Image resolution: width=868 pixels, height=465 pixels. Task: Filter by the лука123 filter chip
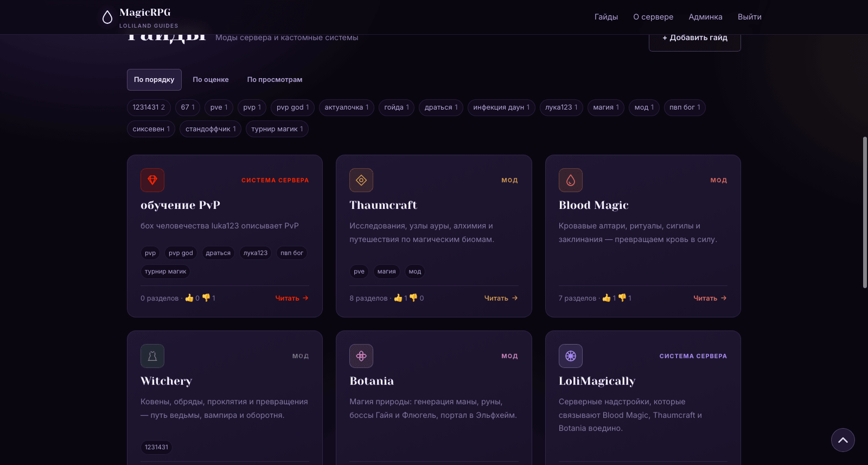561,107
